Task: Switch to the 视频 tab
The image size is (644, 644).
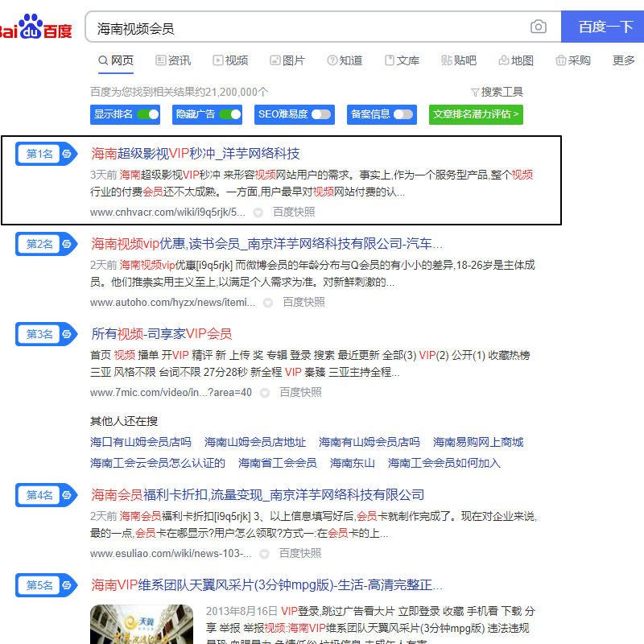Action: tap(230, 60)
